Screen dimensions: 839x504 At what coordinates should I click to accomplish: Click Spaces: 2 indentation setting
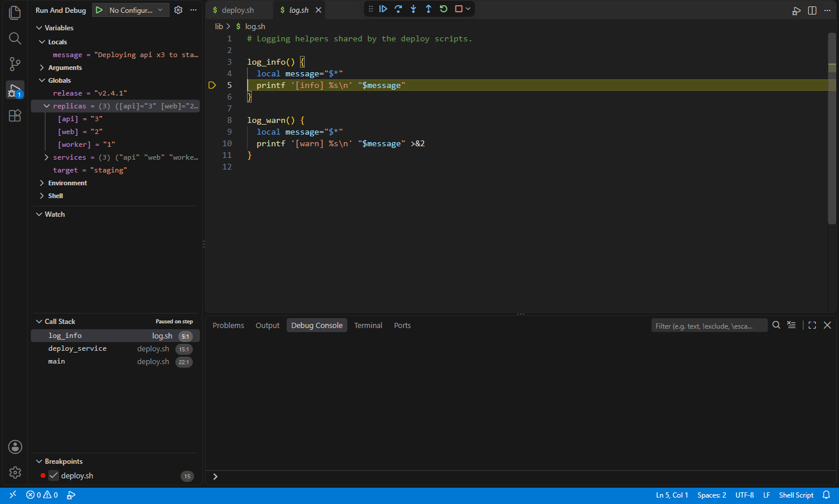point(711,495)
